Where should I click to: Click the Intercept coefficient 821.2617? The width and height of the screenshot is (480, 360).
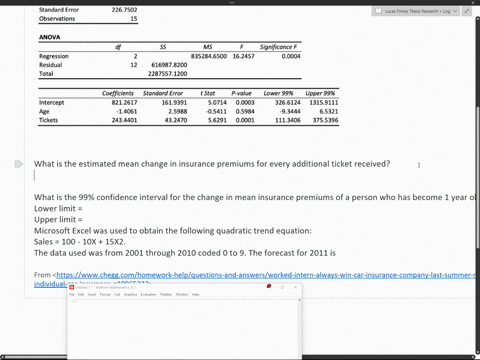124,102
